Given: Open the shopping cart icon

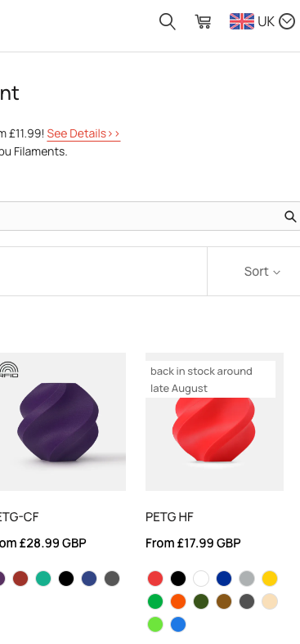Looking at the screenshot, I should point(203,21).
